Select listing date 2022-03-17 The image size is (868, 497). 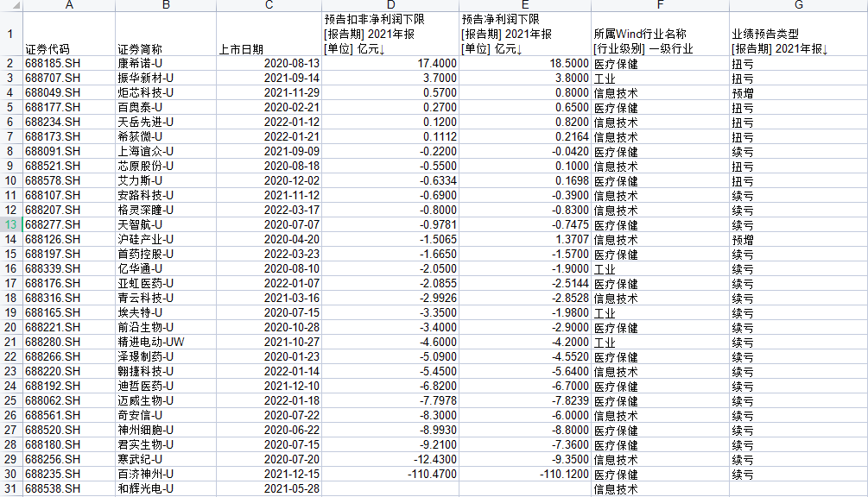coord(269,210)
